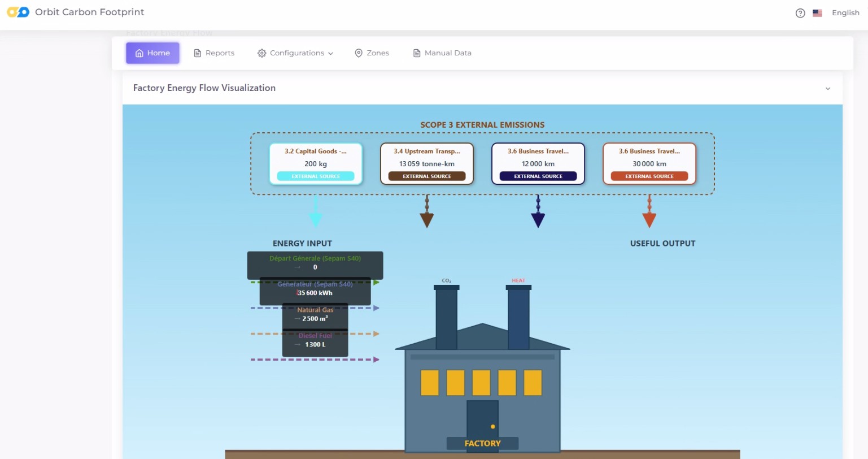Click the US flag language icon
868x459 pixels.
[817, 13]
